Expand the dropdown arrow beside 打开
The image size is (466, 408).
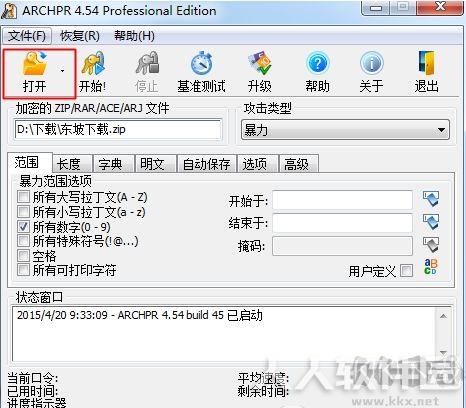click(62, 71)
